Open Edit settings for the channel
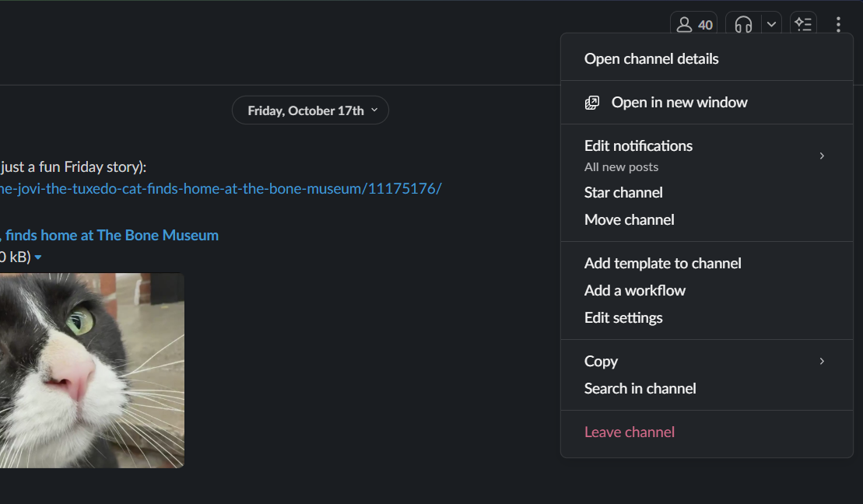 (623, 318)
